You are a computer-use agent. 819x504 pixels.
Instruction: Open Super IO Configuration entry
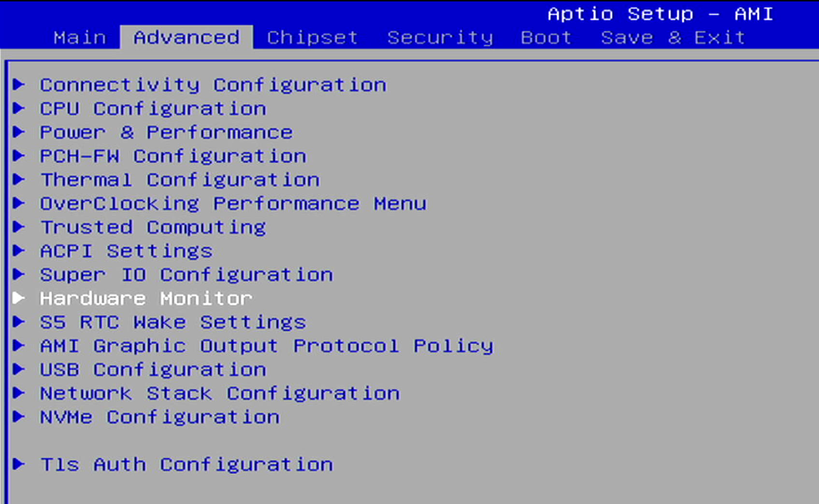pyautogui.click(x=187, y=274)
